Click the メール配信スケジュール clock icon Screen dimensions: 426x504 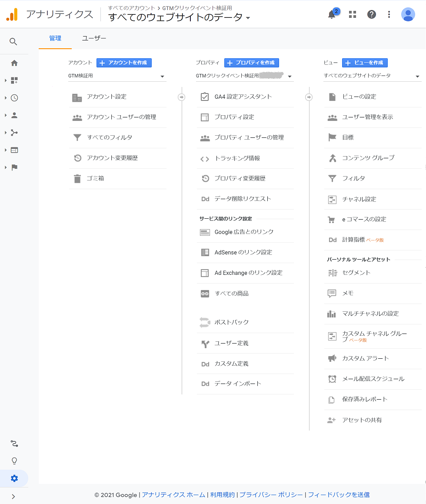[332, 379]
